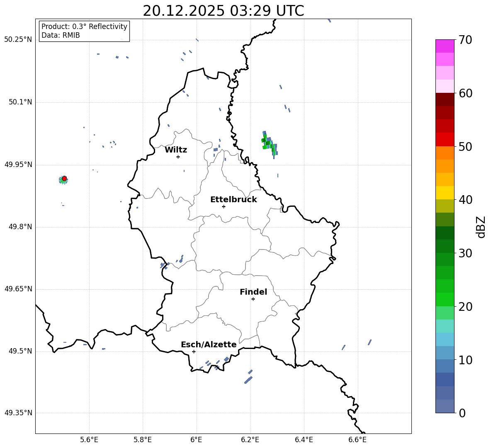This screenshot has width=491, height=448.
Task: Click the 'Product: 0.3° Reflectivity' text
Action: (x=84, y=26)
